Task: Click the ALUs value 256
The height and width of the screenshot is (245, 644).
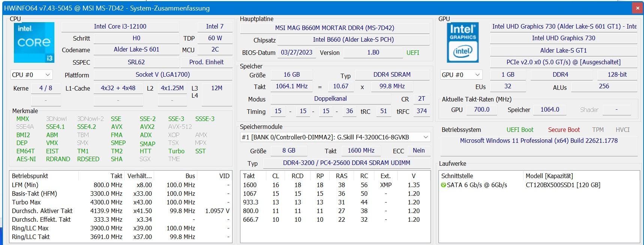Action: (x=604, y=86)
